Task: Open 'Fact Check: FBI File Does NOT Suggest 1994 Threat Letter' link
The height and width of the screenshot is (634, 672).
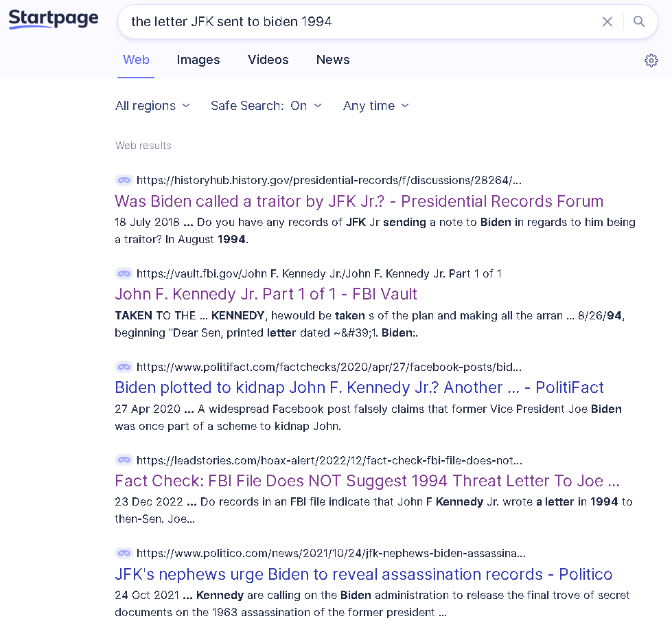Action: (367, 481)
